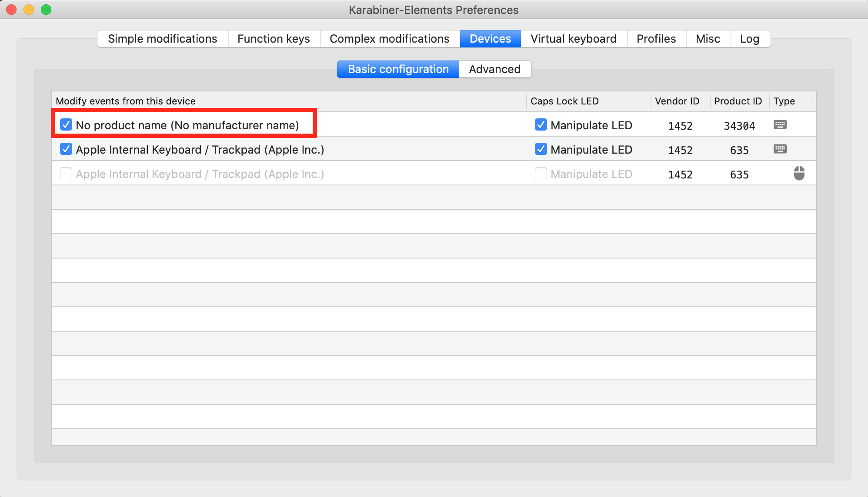
Task: Click Vendor ID 1452 in the No product name row
Action: point(680,126)
